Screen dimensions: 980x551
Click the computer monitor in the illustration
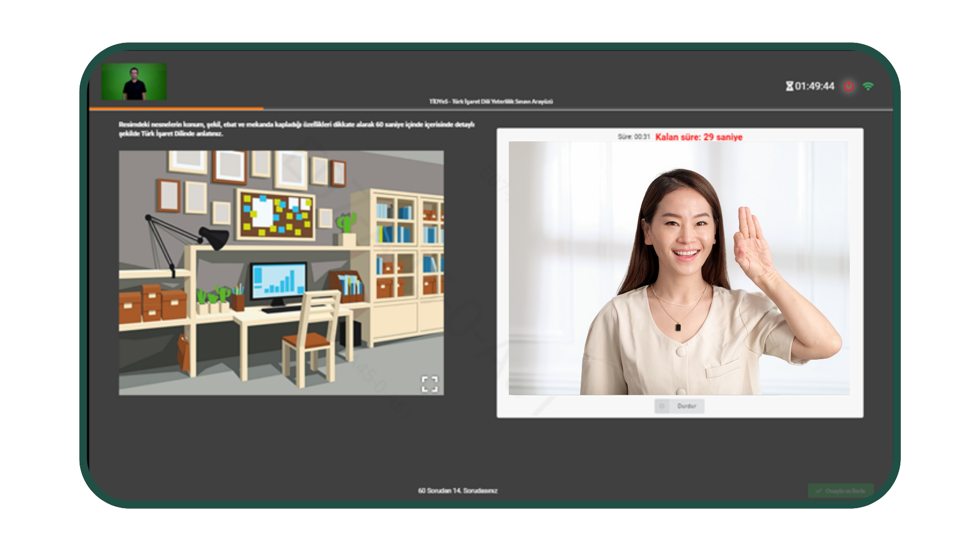279,280
